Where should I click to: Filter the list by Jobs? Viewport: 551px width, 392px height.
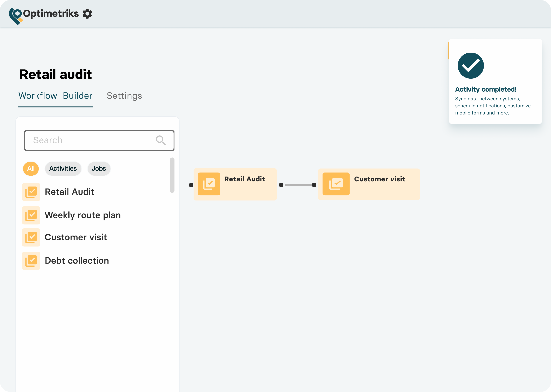[99, 169]
